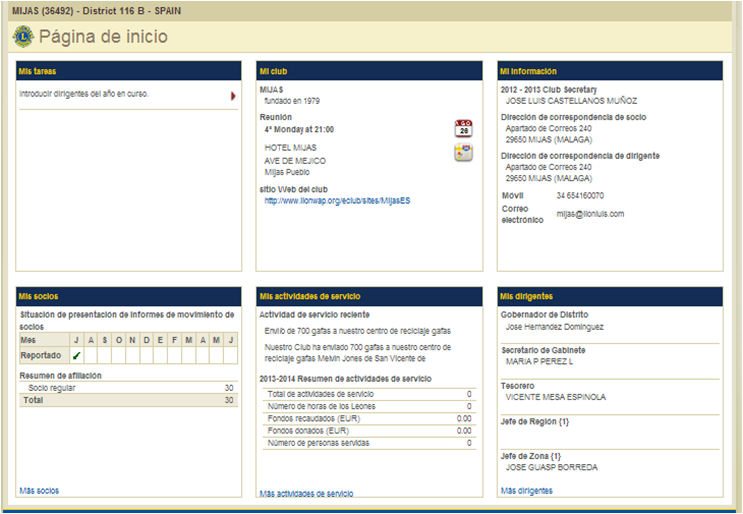
Task: Open the 'Más dirigentes' link
Action: coord(526,491)
